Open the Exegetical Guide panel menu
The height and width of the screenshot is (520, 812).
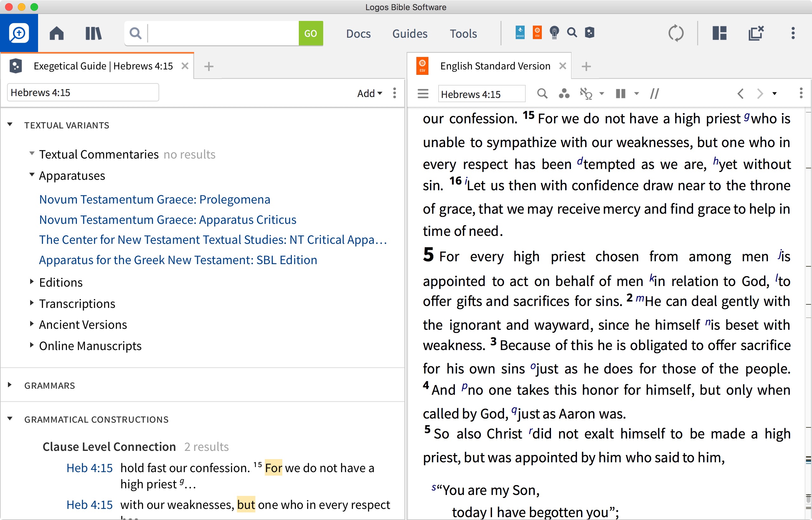pyautogui.click(x=395, y=93)
